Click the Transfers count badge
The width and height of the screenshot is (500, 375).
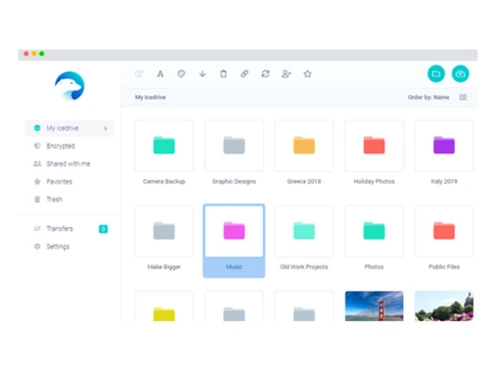click(x=103, y=229)
